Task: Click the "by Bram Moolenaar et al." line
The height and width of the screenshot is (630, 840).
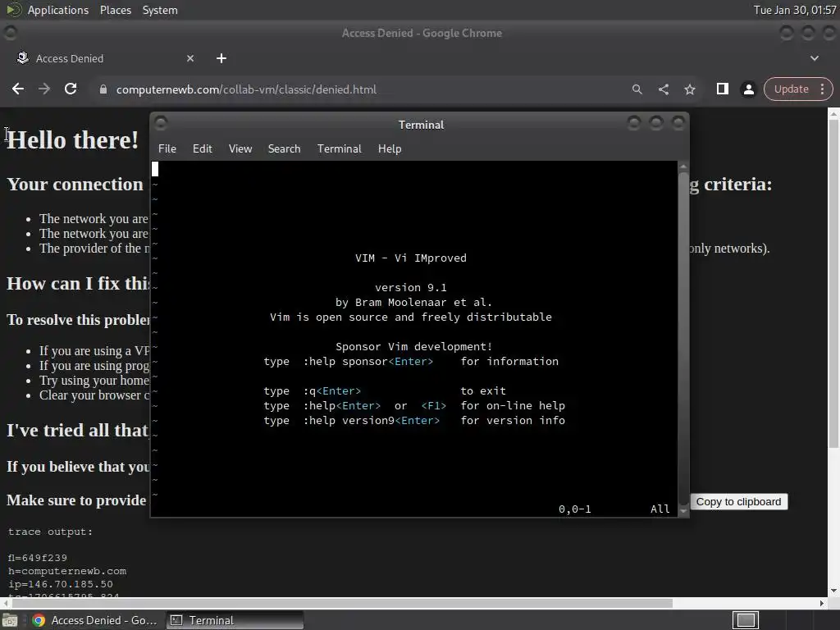Action: pos(413,302)
